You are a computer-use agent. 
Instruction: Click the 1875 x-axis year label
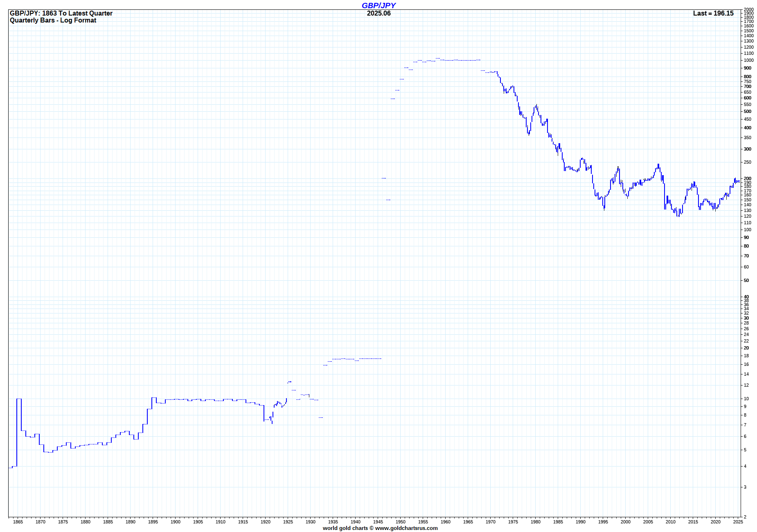[x=63, y=522]
